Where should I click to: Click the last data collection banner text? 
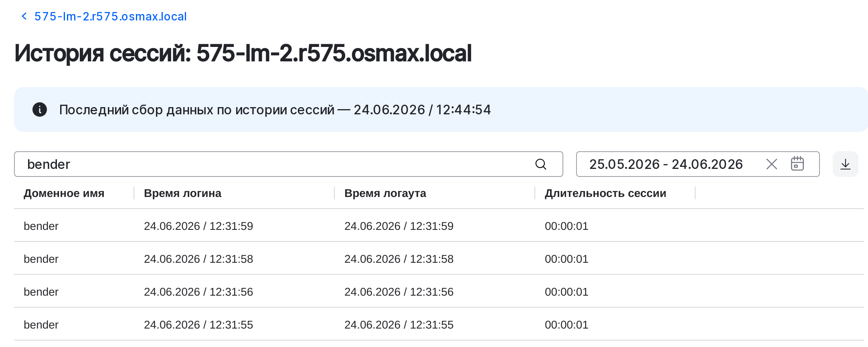click(x=275, y=110)
